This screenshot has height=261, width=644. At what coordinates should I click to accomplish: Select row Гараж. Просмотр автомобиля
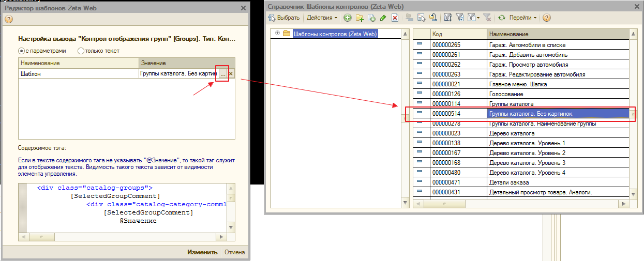point(521,65)
